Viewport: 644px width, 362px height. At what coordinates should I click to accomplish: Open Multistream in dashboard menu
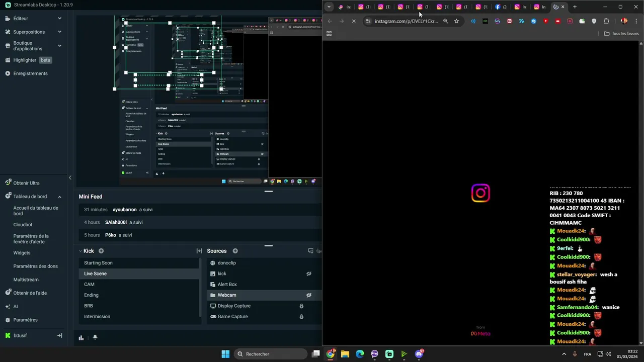coord(26,280)
